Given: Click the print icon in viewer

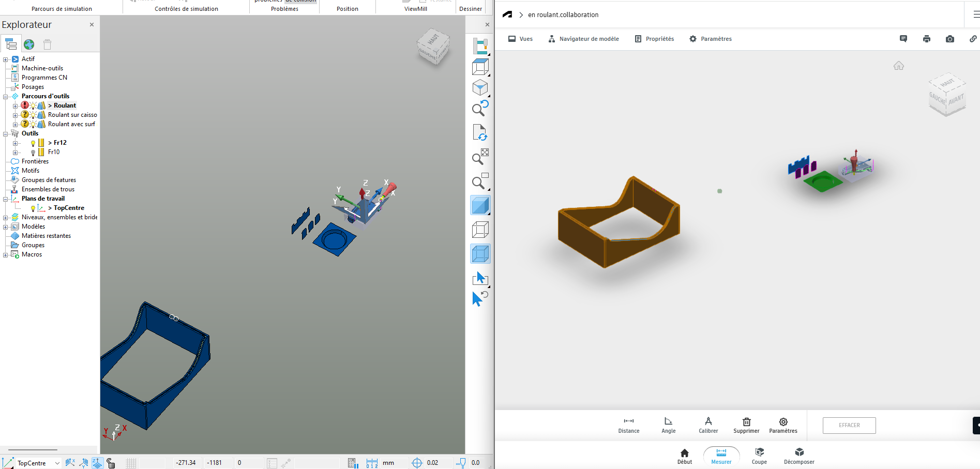Looking at the screenshot, I should [x=926, y=39].
